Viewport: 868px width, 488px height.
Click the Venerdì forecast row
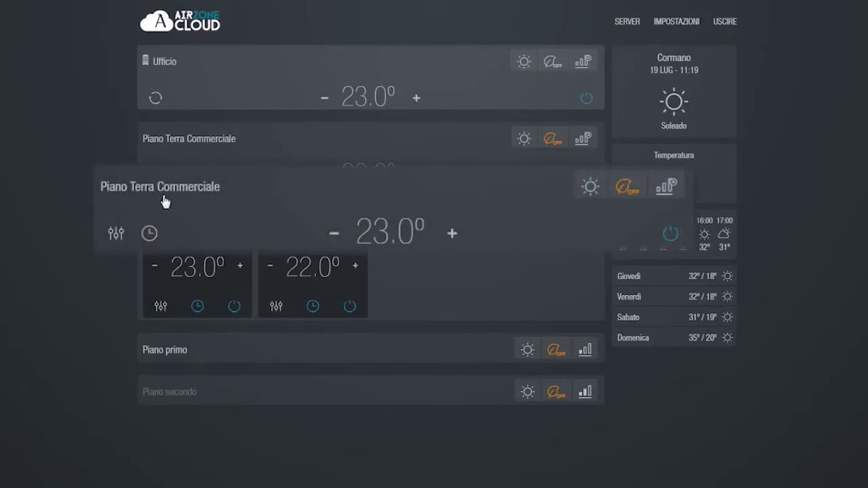pyautogui.click(x=675, y=297)
